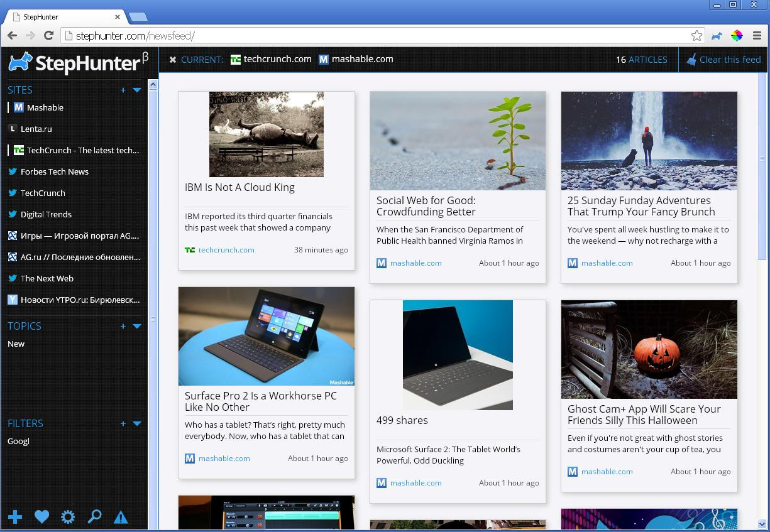This screenshot has height=532, width=770.
Task: Click Clear this feed
Action: pyautogui.click(x=730, y=60)
